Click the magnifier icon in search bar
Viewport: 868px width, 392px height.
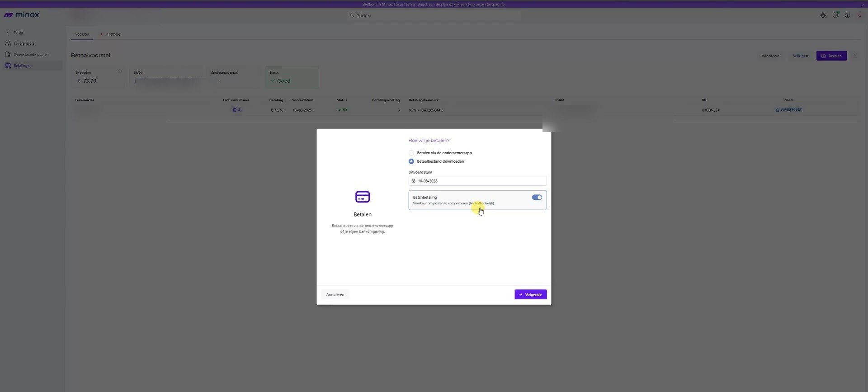click(x=352, y=15)
